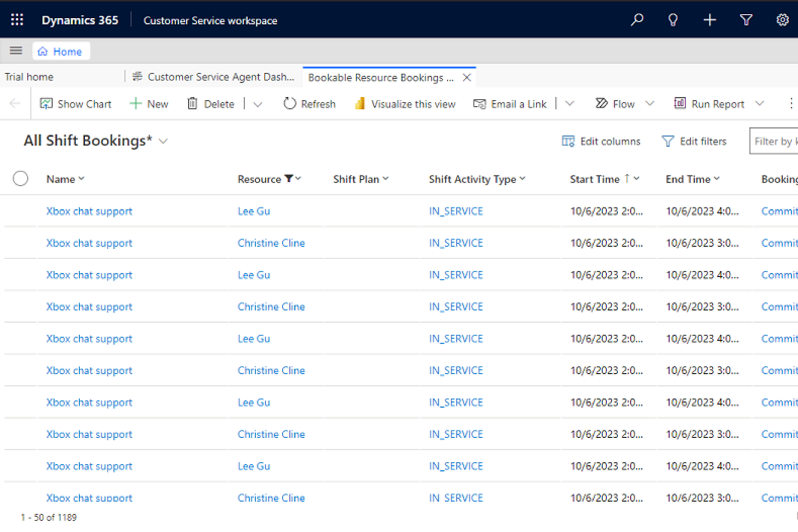798x532 pixels.
Task: Open the Name column header menu
Action: coord(65,179)
